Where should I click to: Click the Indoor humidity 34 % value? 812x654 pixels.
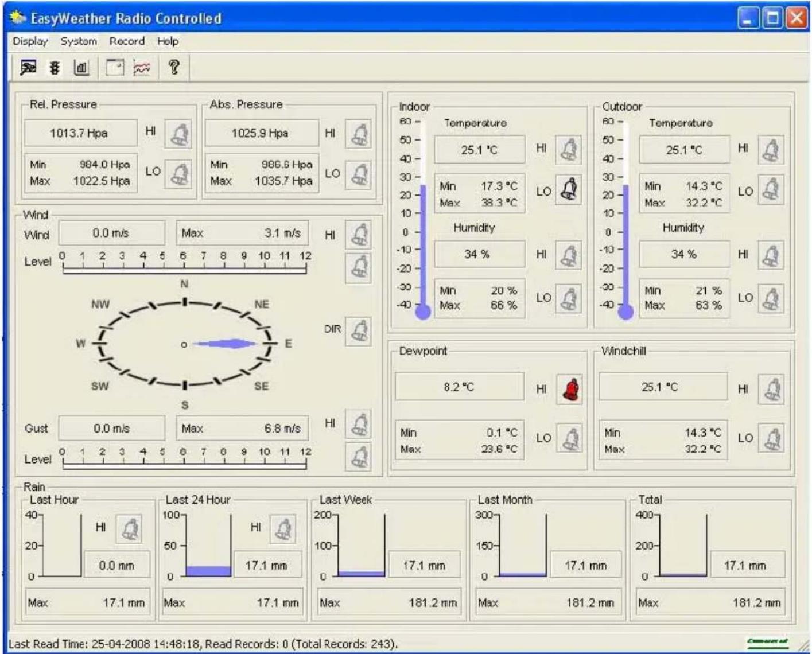pos(479,254)
